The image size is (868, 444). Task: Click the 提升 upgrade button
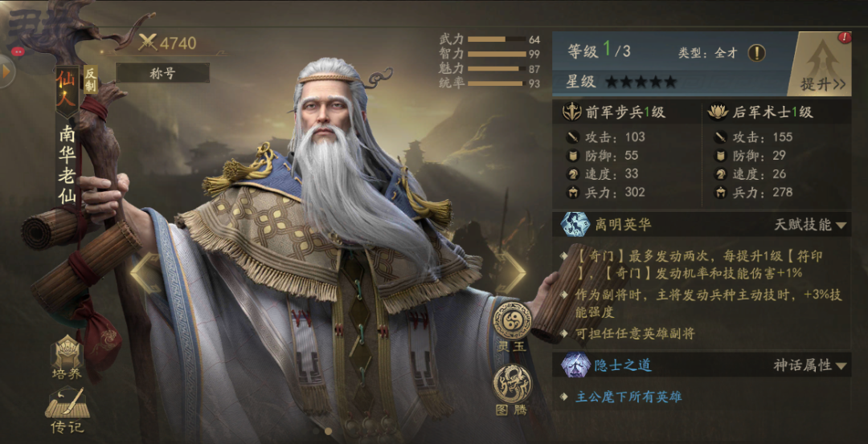tap(821, 63)
